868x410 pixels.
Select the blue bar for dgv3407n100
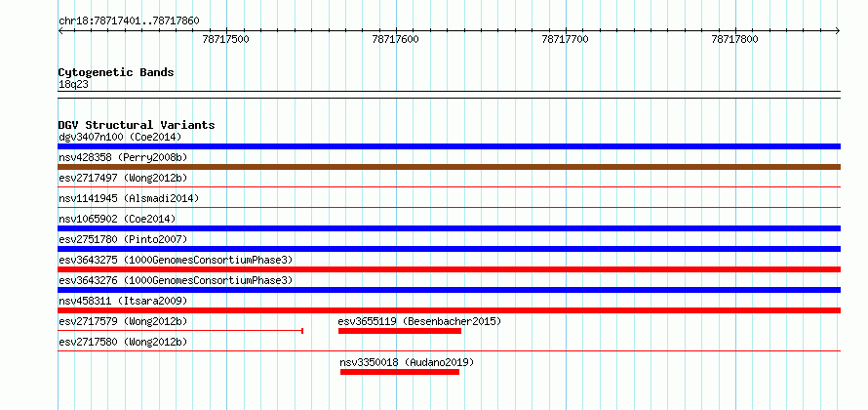click(x=449, y=146)
